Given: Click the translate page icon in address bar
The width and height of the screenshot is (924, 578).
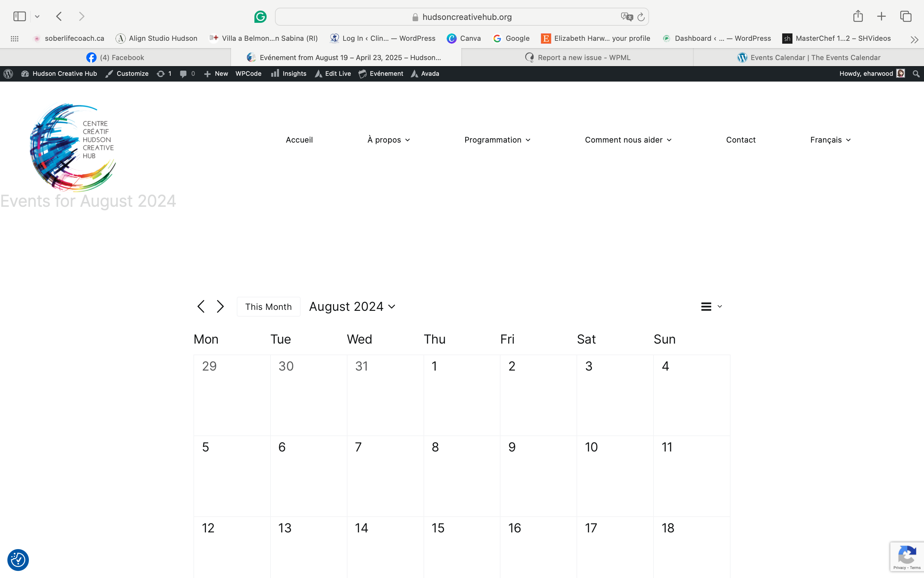Looking at the screenshot, I should click(x=627, y=17).
